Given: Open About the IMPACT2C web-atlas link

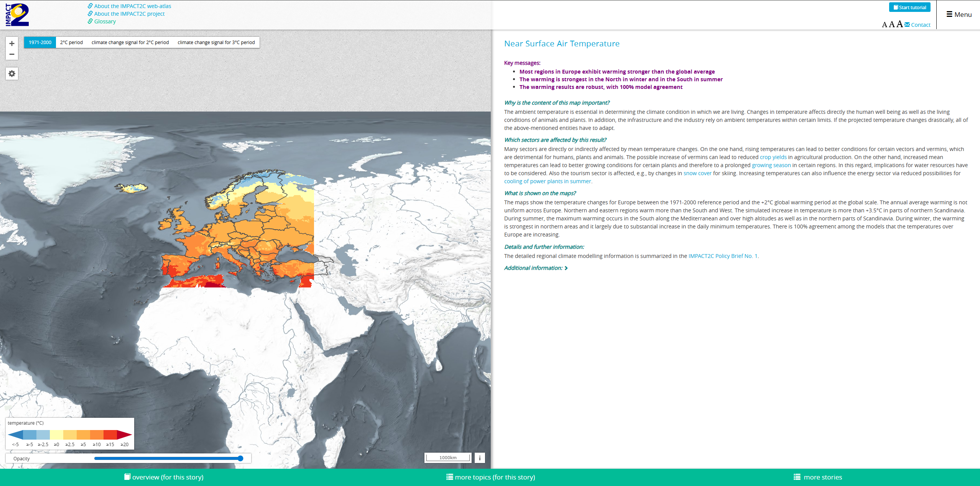Looking at the screenshot, I should (129, 6).
